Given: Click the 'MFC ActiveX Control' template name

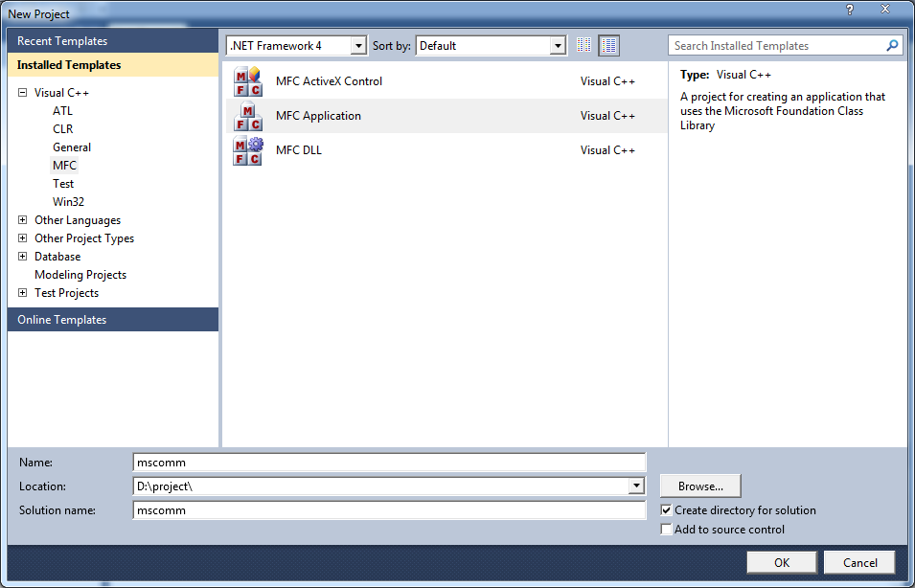Looking at the screenshot, I should [330, 81].
